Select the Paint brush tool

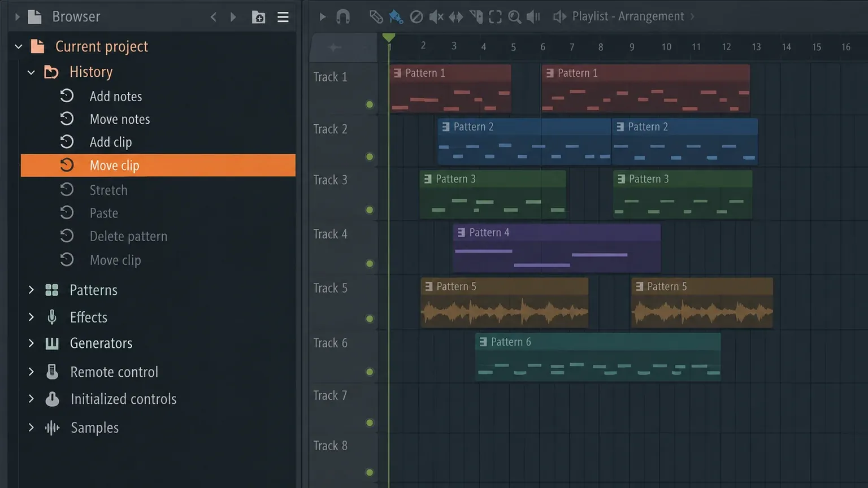point(396,17)
